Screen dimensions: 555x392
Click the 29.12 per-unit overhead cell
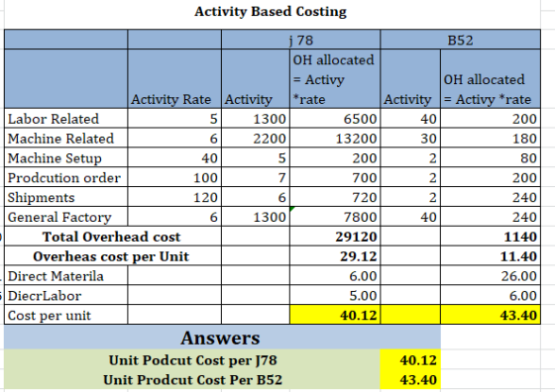pyautogui.click(x=335, y=256)
